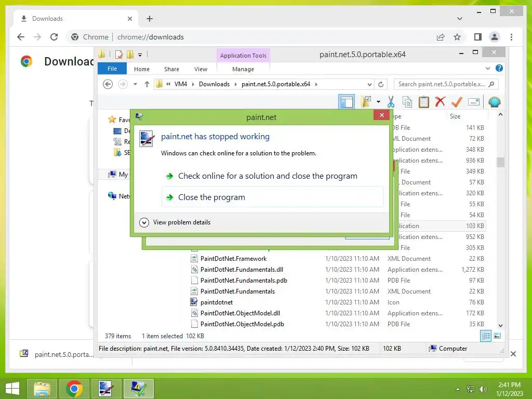Go forward in Explorer navigation
This screenshot has width=532, height=399.
click(x=123, y=84)
